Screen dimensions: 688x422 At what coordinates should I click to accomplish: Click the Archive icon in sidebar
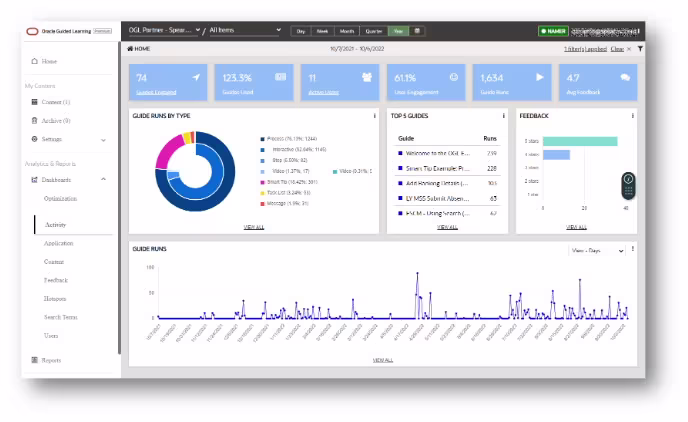pyautogui.click(x=35, y=120)
